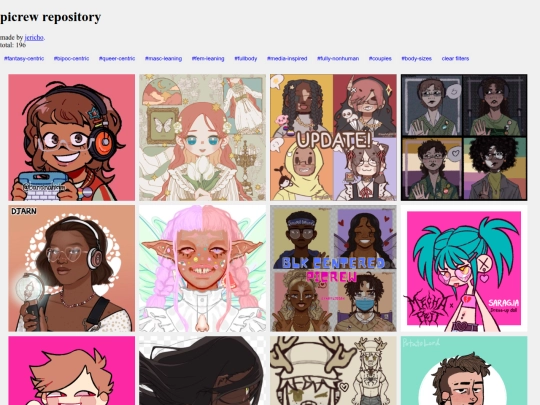This screenshot has height=405, width=540.
Task: Filter by #fantasy-centric tag
Action: [24, 59]
